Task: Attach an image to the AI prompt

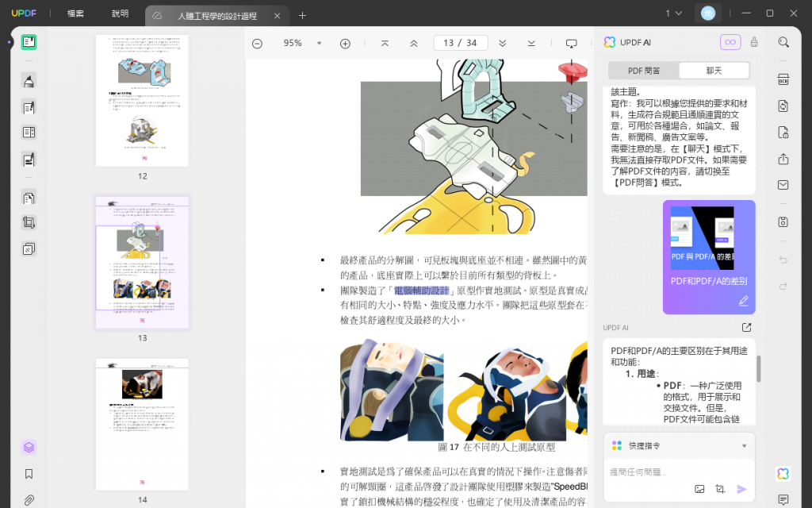Action: 699,489
